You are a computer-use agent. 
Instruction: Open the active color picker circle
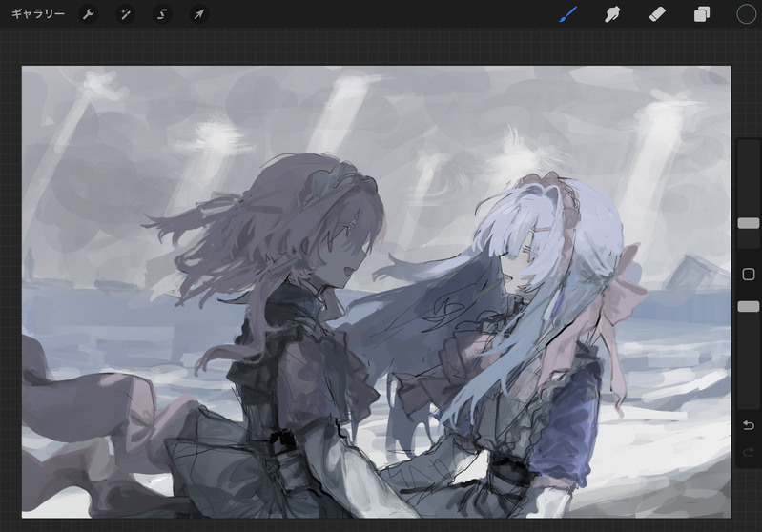[747, 14]
